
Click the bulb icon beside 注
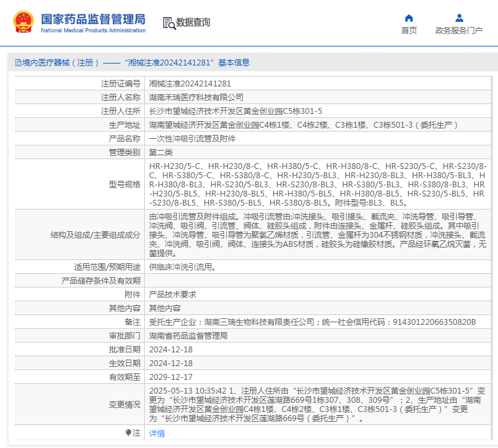128,432
